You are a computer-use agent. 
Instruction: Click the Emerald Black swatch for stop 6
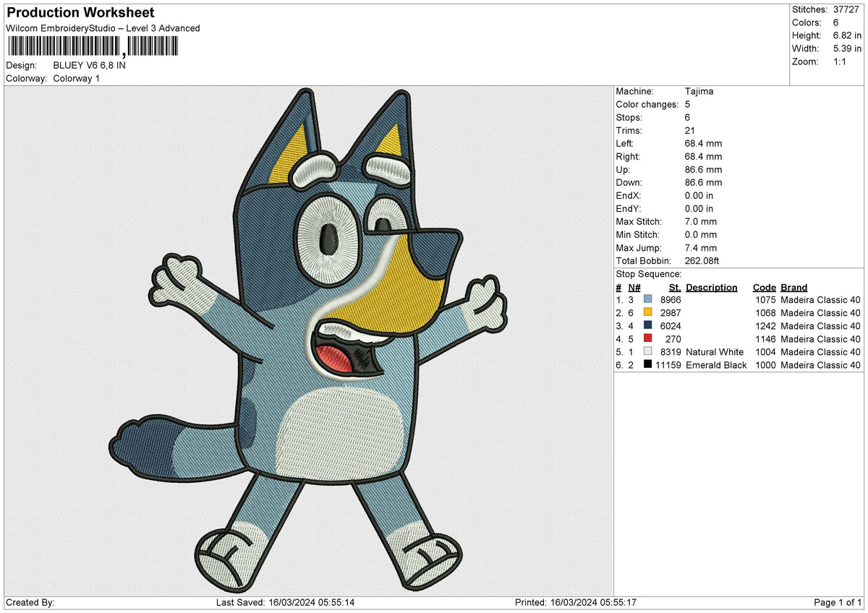647,364
